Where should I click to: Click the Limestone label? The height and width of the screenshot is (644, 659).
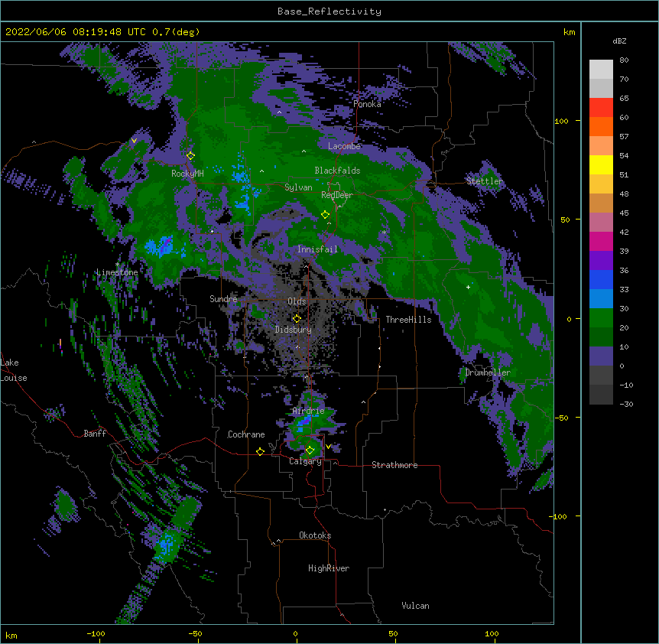click(x=117, y=272)
